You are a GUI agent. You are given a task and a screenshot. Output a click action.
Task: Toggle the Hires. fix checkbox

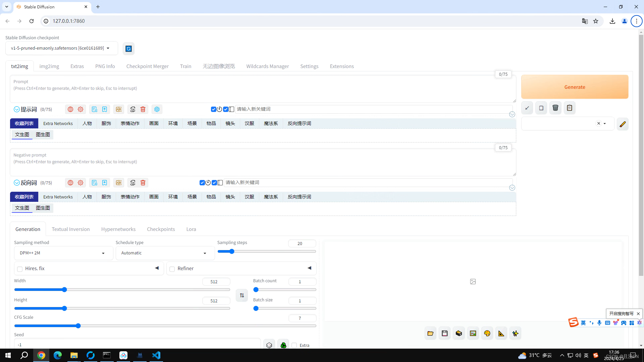coord(19,269)
